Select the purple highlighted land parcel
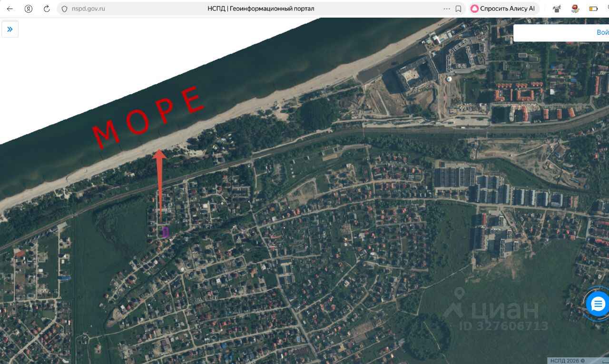Screen dimensions: 609x364 165,232
